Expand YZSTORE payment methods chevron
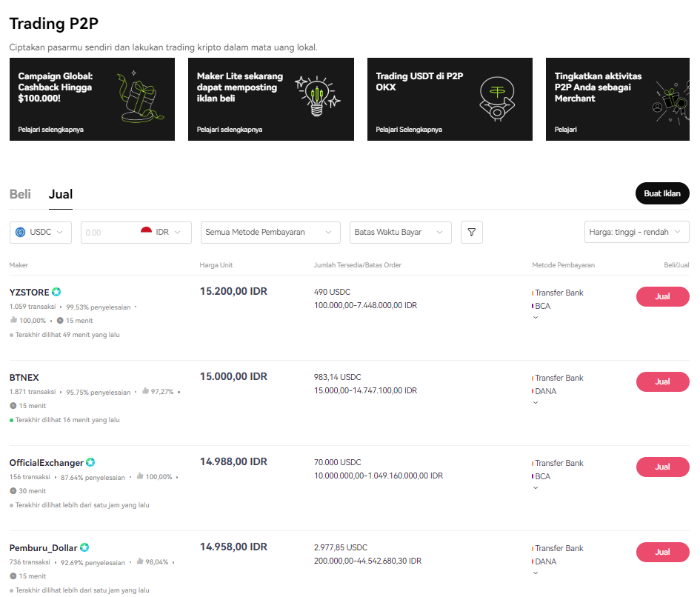Screen dimensions: 700x597 (536, 318)
